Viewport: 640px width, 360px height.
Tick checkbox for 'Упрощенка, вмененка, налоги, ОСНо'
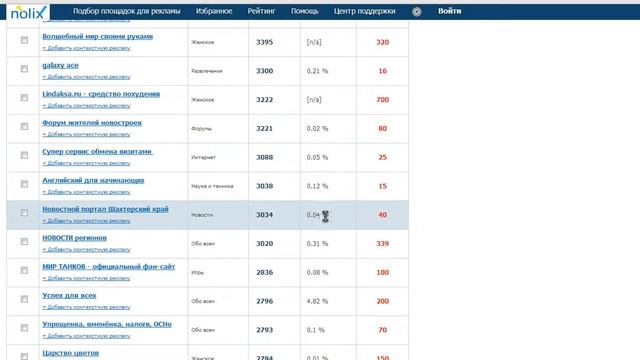click(x=24, y=328)
